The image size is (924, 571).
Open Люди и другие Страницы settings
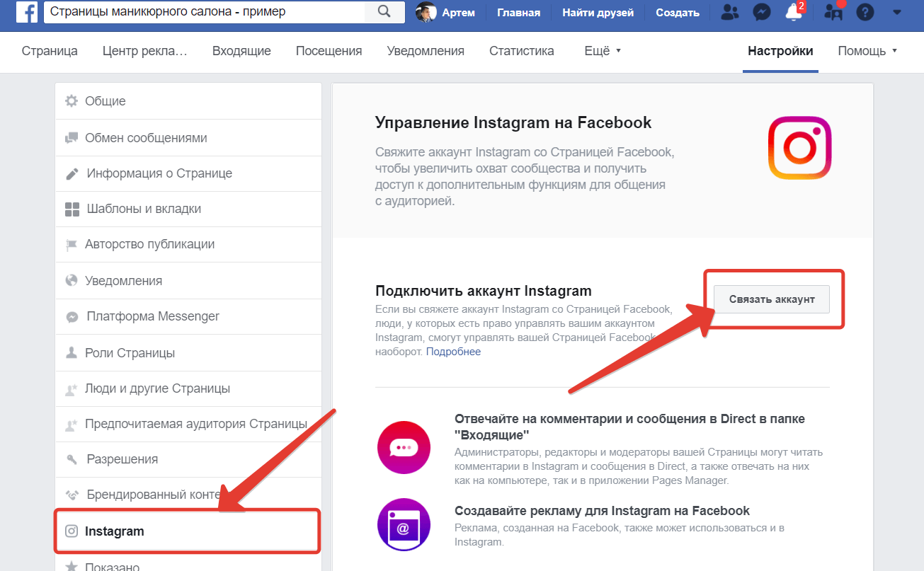188,388
